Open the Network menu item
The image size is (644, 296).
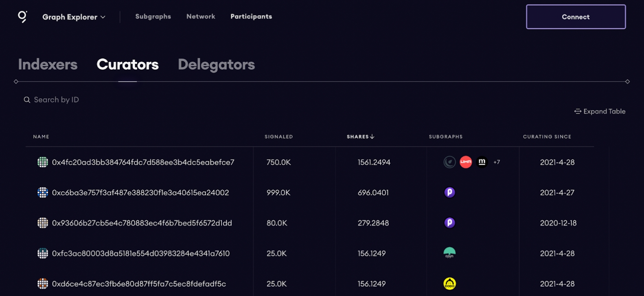pos(201,17)
